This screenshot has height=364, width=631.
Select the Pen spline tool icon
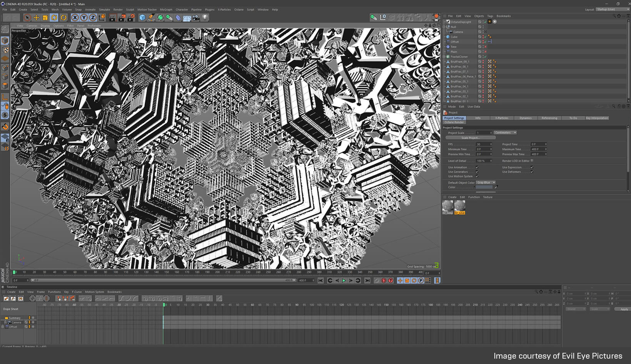tap(151, 18)
